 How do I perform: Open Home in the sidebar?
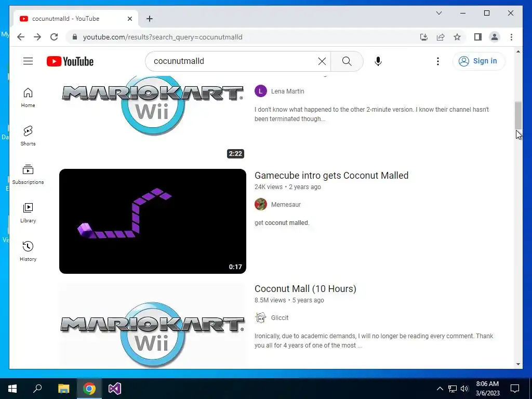[28, 98]
